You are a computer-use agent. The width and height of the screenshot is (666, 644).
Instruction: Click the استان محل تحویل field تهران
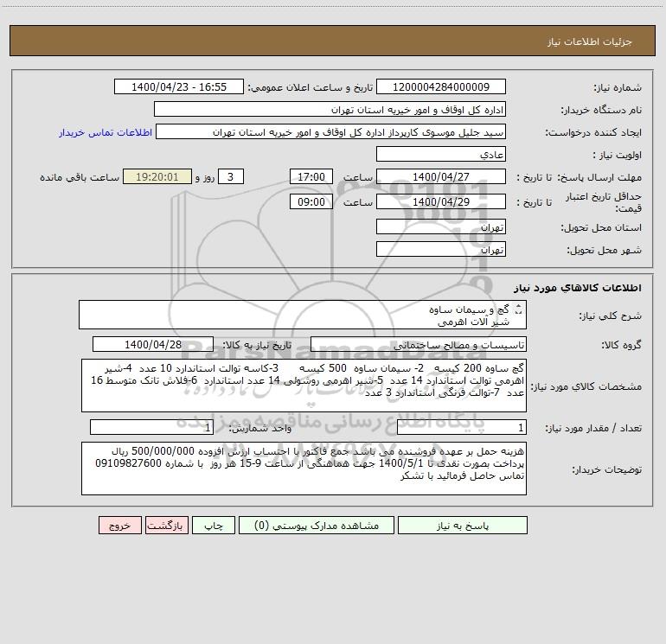(441, 226)
